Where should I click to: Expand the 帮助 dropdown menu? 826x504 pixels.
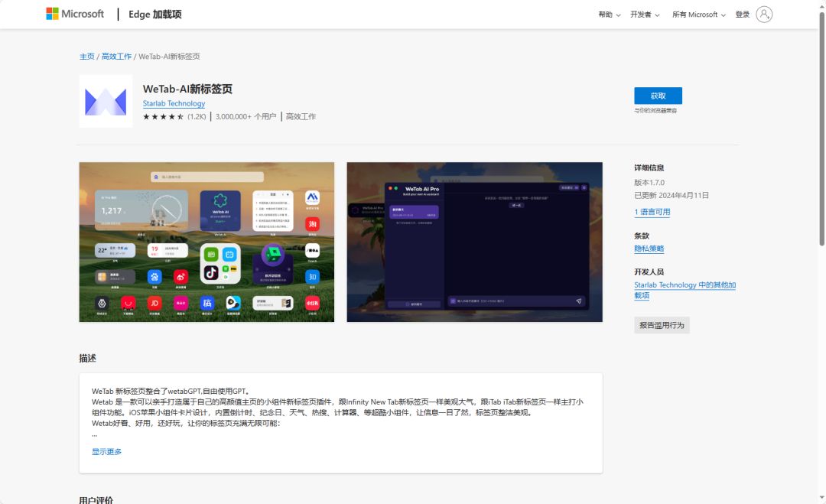[x=609, y=15]
